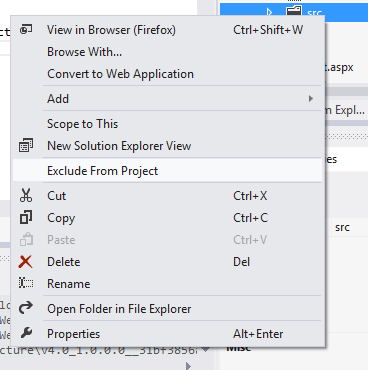368x370 pixels.
Task: Select Scope to This
Action: point(167,124)
